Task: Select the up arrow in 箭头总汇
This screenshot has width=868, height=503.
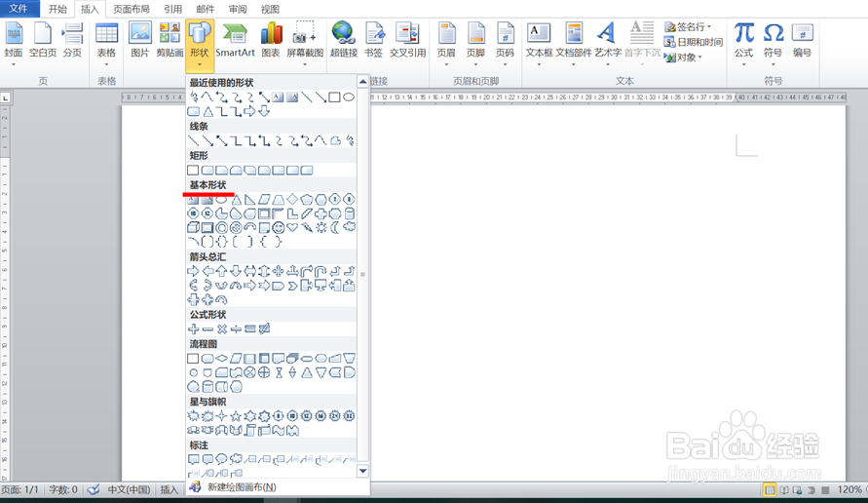Action: tap(221, 271)
